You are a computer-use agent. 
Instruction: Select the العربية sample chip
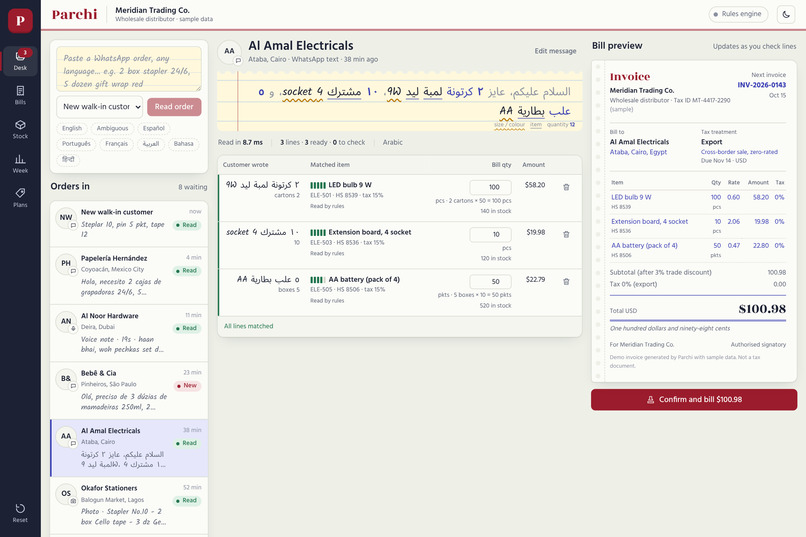pyautogui.click(x=151, y=143)
